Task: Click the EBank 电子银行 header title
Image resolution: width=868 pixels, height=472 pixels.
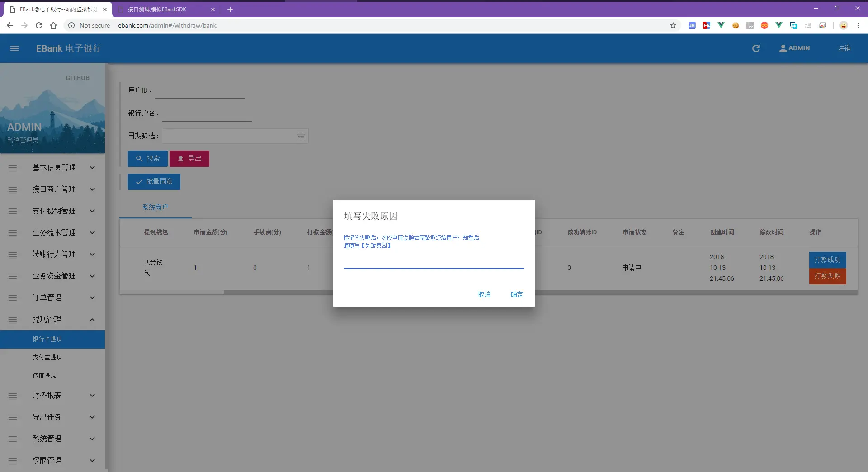Action: [69, 48]
